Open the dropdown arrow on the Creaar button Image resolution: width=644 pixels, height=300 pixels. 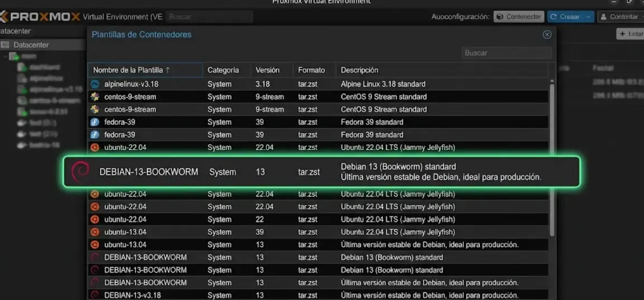(589, 17)
